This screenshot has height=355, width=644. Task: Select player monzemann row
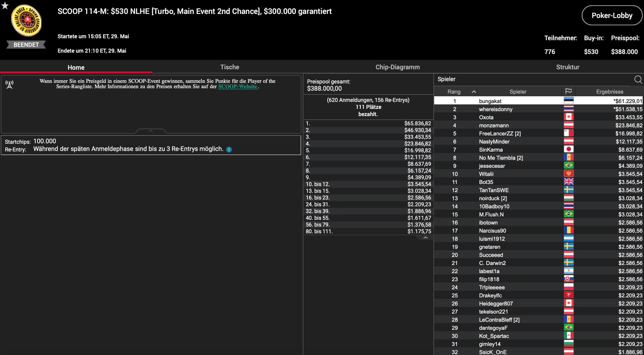tap(538, 125)
